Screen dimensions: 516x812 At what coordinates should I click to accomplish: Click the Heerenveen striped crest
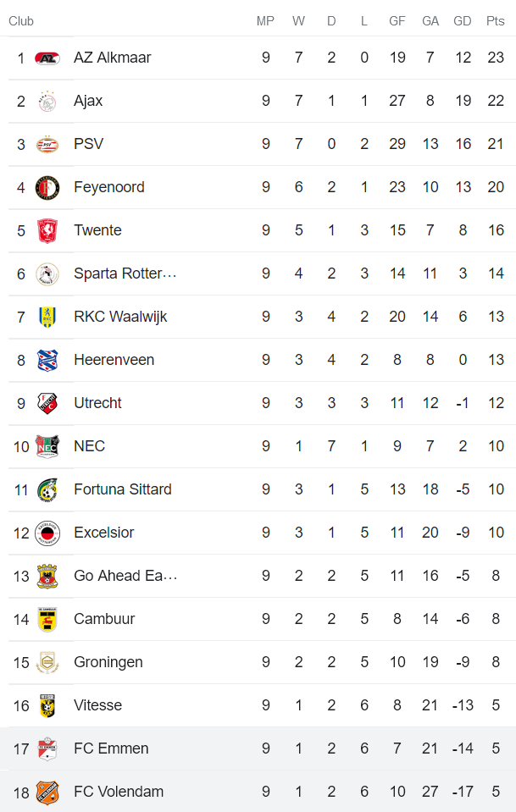[47, 361]
